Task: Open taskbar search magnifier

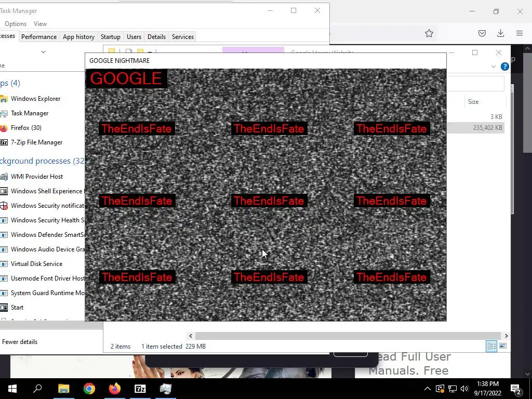Action: 37,389
